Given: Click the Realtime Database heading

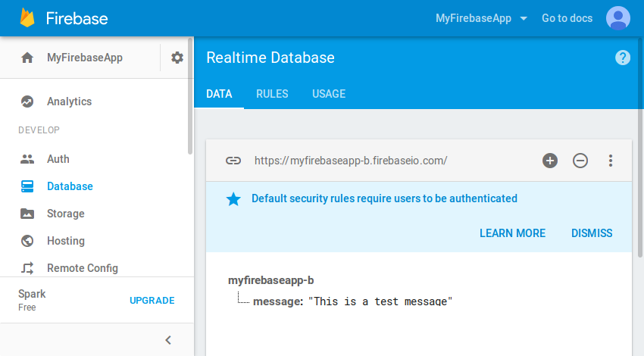Looking at the screenshot, I should pyautogui.click(x=270, y=58).
